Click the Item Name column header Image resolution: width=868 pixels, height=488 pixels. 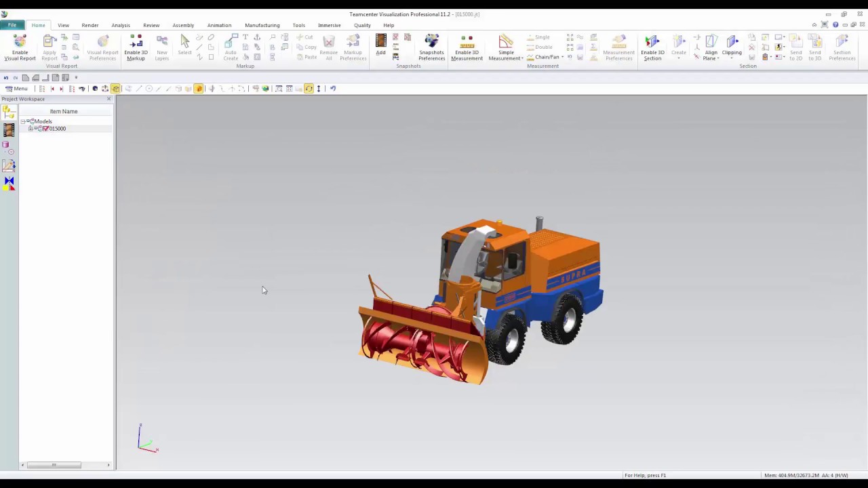pyautogui.click(x=64, y=111)
